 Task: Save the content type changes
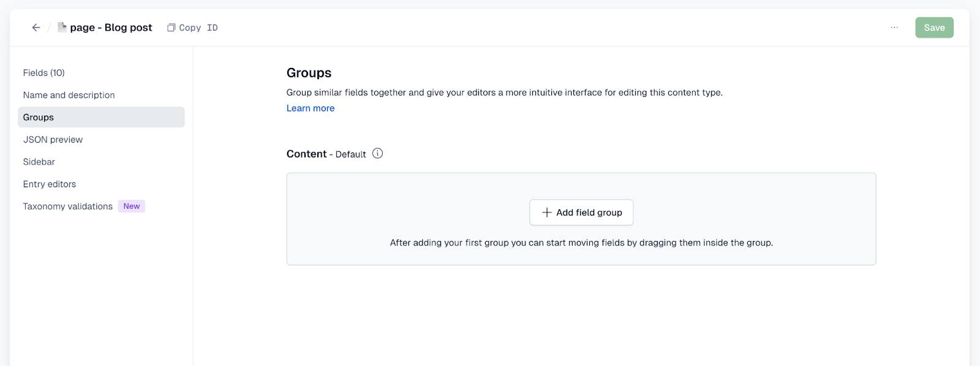934,28
